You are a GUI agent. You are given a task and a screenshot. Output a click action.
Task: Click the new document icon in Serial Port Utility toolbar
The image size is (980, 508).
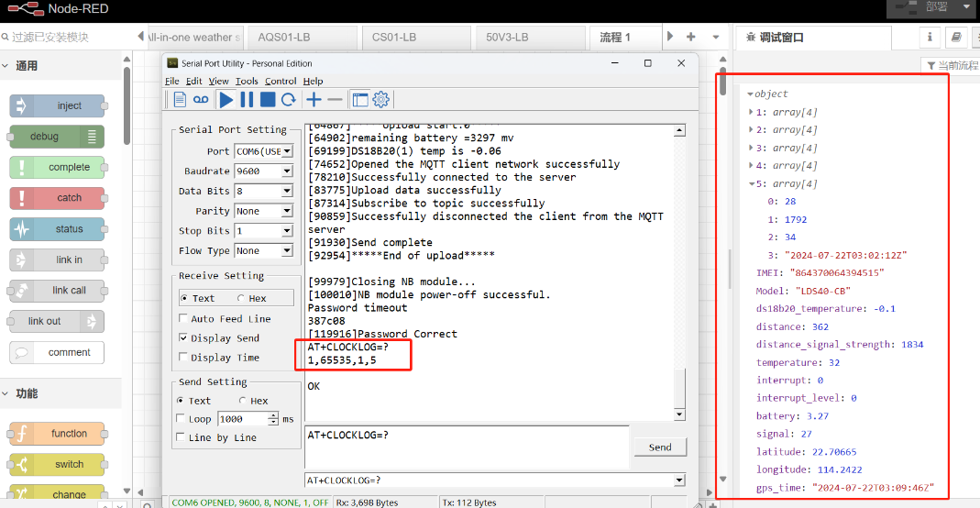pos(180,99)
